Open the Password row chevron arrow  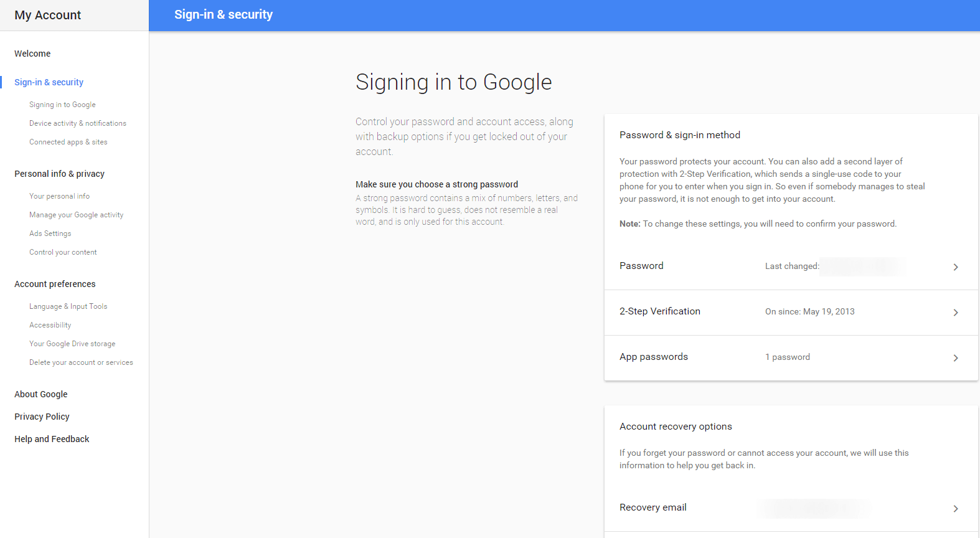pos(956,267)
